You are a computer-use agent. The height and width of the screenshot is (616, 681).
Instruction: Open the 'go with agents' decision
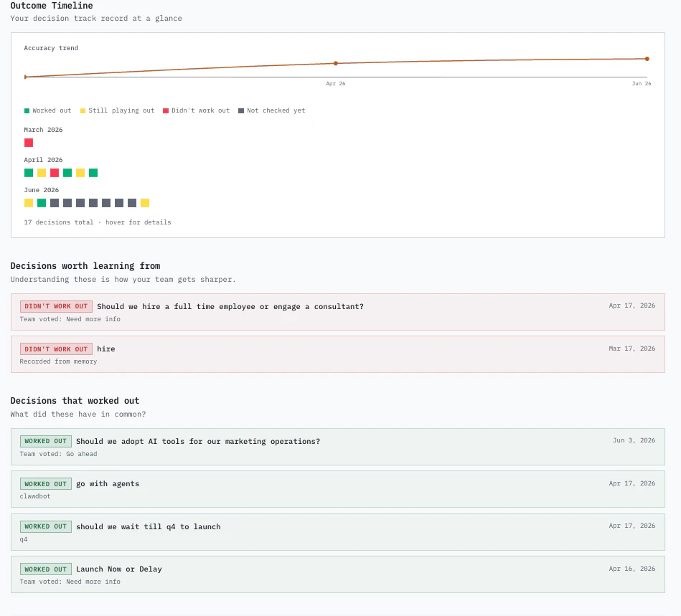[x=338, y=489]
